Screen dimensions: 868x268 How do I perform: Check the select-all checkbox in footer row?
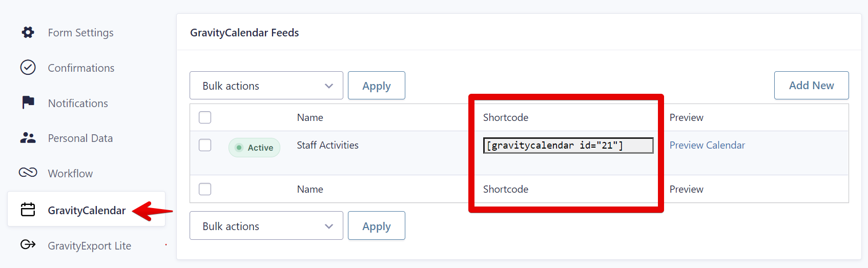(x=205, y=189)
